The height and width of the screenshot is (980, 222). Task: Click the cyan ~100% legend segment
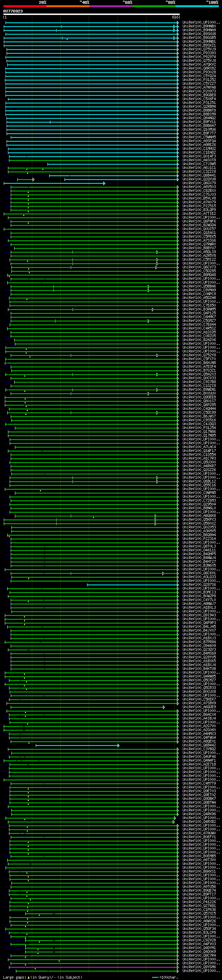pyautogui.click(x=197, y=6)
